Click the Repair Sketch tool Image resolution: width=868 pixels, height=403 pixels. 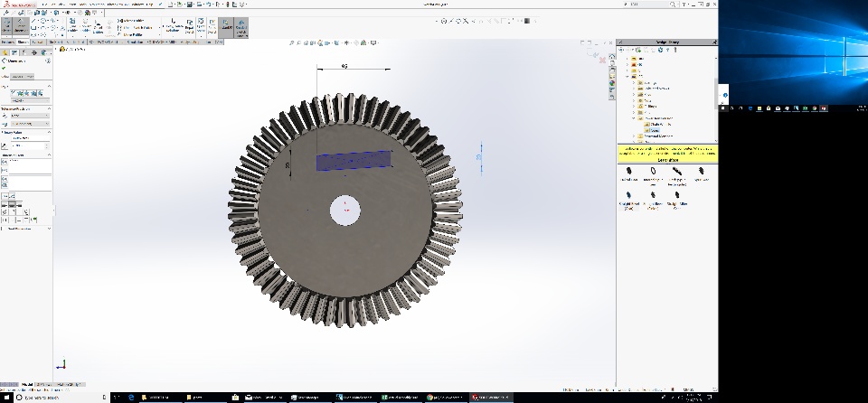(x=189, y=27)
